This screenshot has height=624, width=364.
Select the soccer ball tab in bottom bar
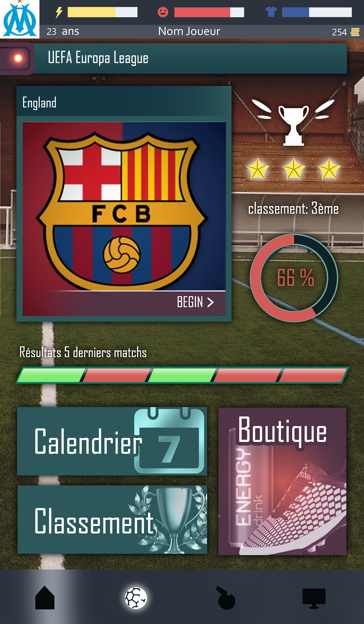point(136,598)
